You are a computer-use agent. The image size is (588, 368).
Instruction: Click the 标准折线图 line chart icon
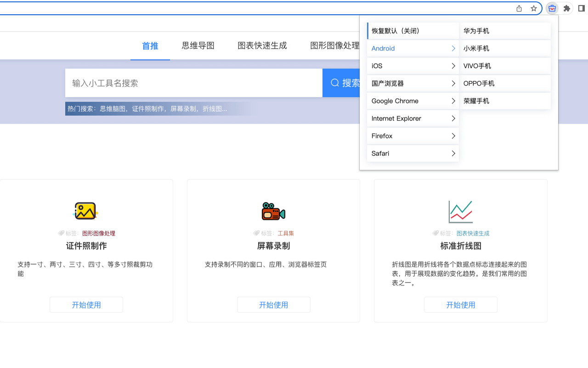point(461,212)
